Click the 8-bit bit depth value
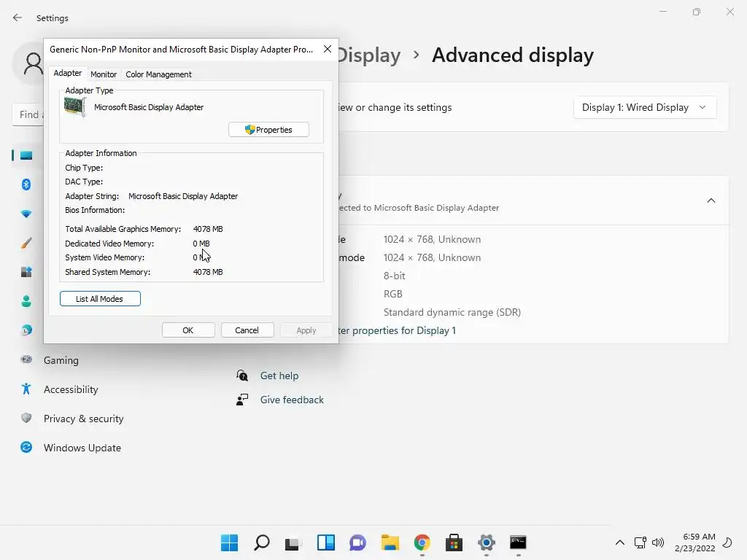Screen dimensions: 747x560 395,276
